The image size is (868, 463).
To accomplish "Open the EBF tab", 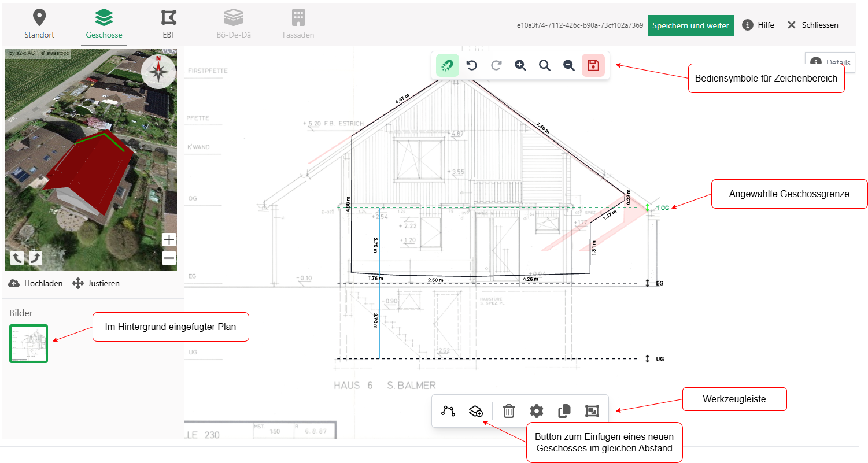I will (x=169, y=24).
